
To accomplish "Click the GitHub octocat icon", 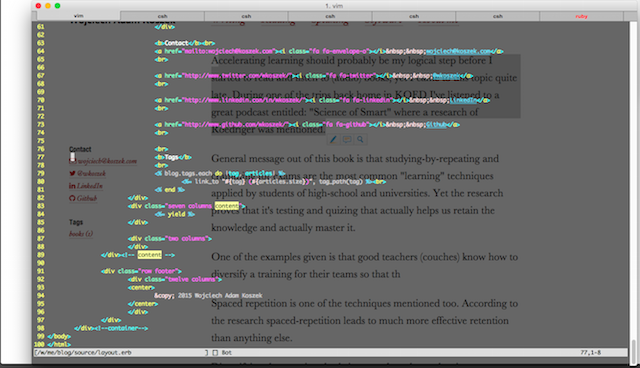I will (72, 198).
